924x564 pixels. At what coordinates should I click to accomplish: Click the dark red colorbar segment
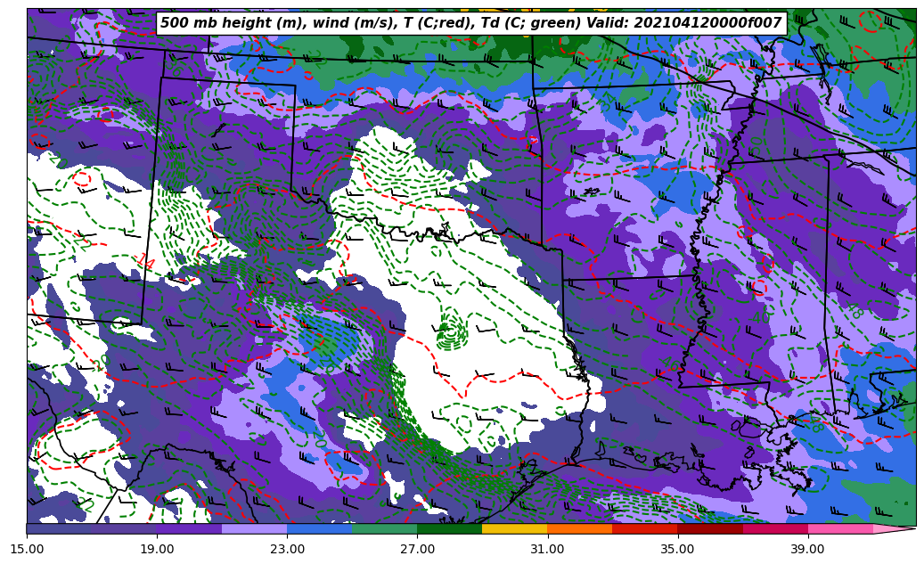709,528
